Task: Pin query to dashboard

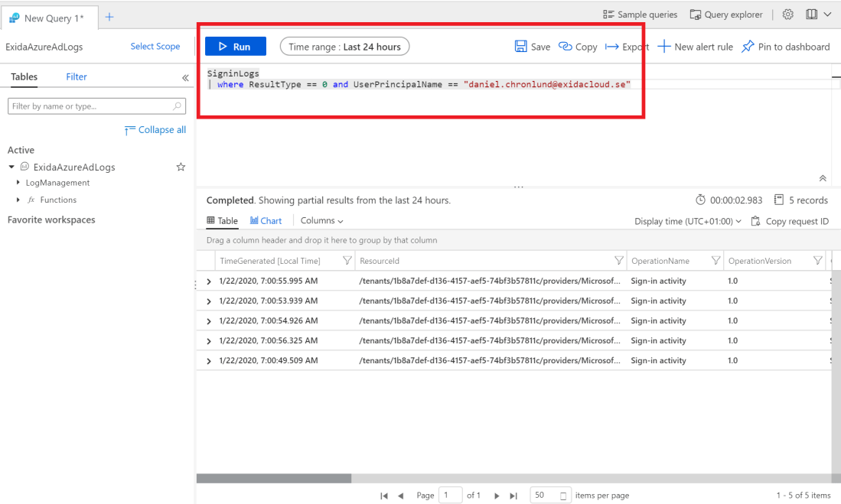Action: (785, 47)
